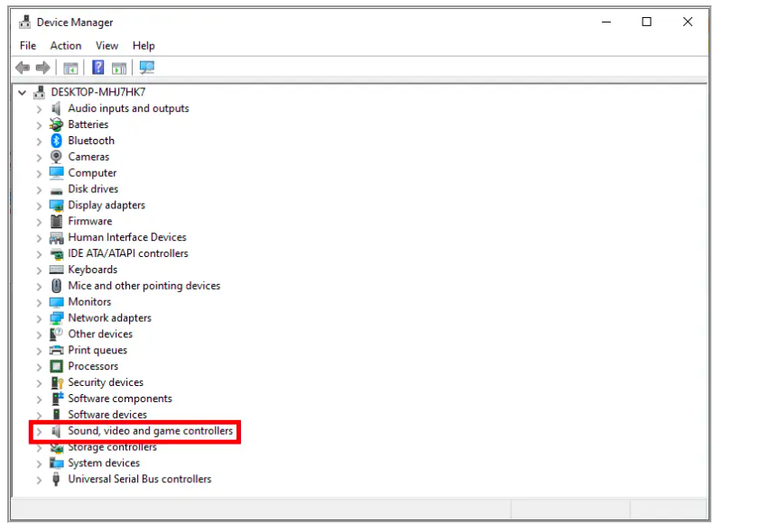
Task: Collapse the DESKTOP-MHJ7HK7 root node
Action: coord(22,92)
